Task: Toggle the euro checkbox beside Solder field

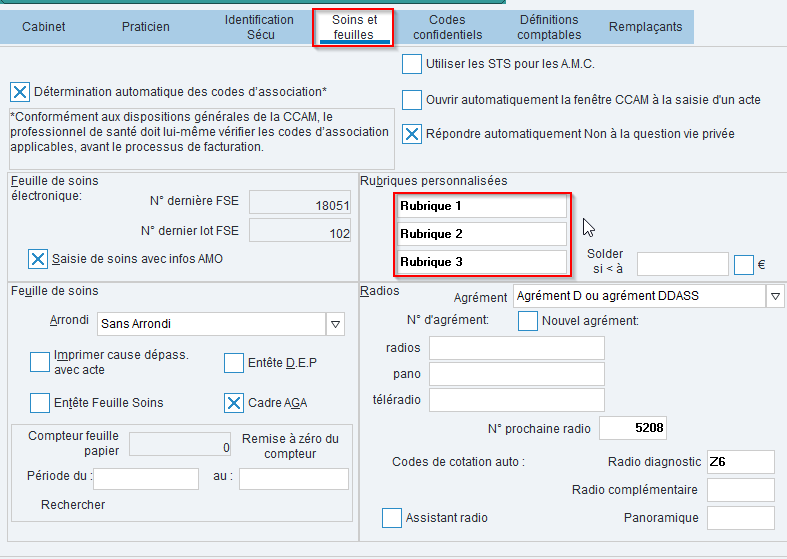Action: click(x=743, y=265)
